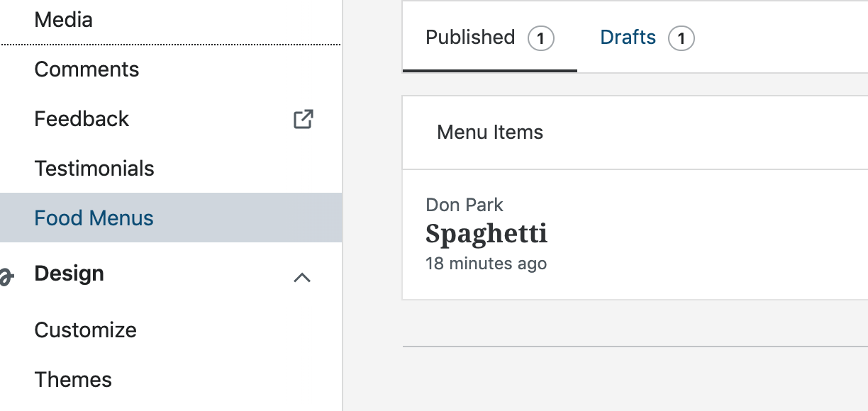
Task: Click the Design section brush icon
Action: pyautogui.click(x=6, y=276)
